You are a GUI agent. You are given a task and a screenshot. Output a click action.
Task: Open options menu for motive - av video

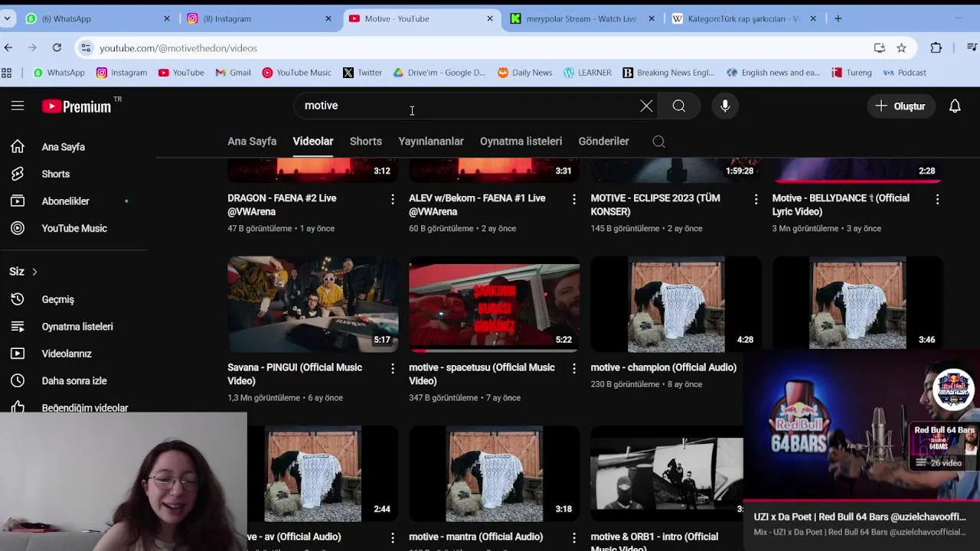click(393, 537)
